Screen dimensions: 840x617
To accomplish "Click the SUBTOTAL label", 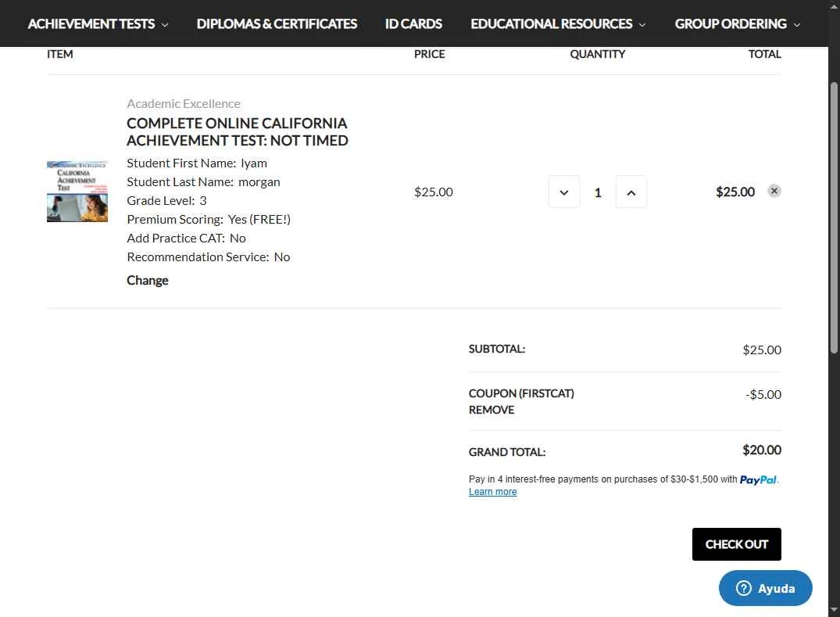I will 497,349.
